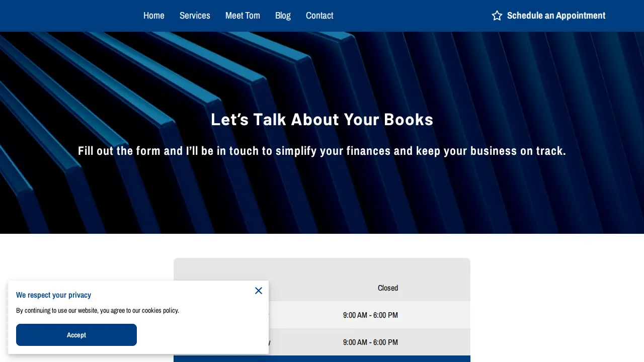Click the star icon beside Schedule
The height and width of the screenshot is (362, 644).
coord(497,16)
